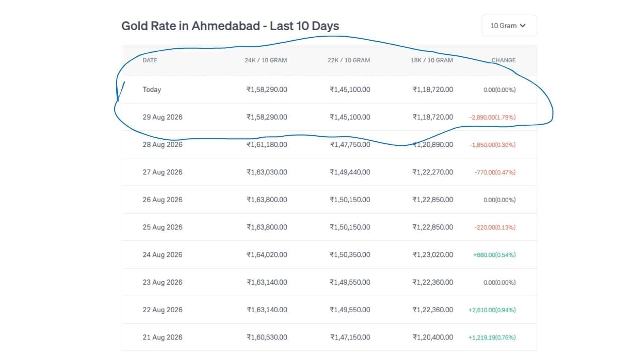Screen dimensions: 644x362
Task: Click the "-220.00(0.13%)" change value
Action: pos(495,228)
